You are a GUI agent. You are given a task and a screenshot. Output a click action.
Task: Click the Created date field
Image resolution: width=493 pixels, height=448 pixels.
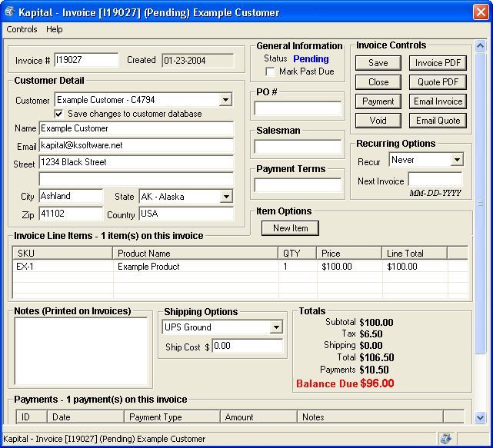pos(198,60)
